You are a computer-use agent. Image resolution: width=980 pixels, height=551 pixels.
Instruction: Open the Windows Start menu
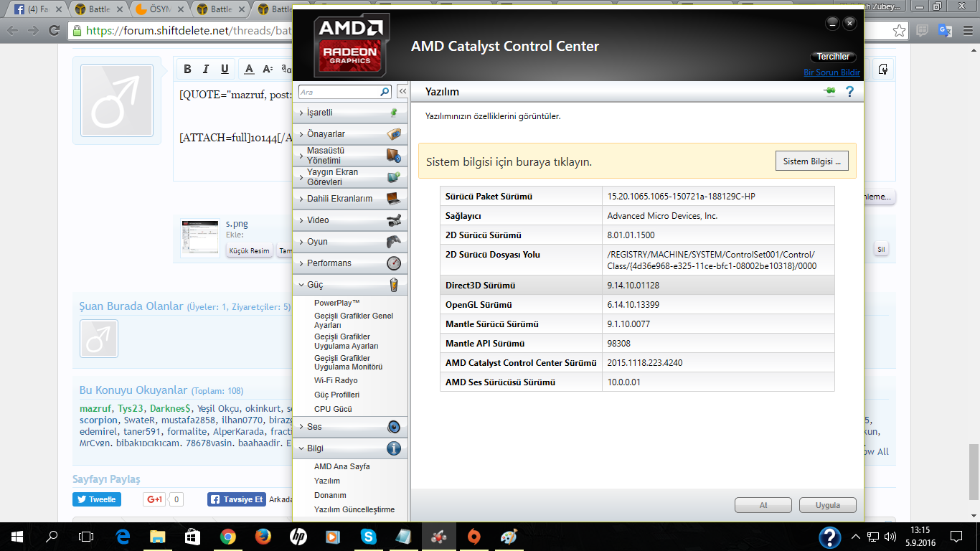(17, 536)
